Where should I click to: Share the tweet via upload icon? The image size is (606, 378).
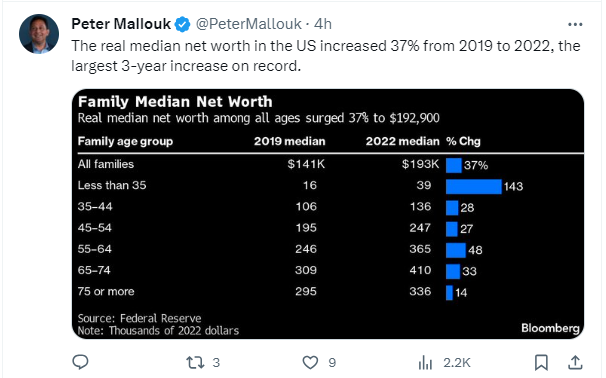(575, 363)
